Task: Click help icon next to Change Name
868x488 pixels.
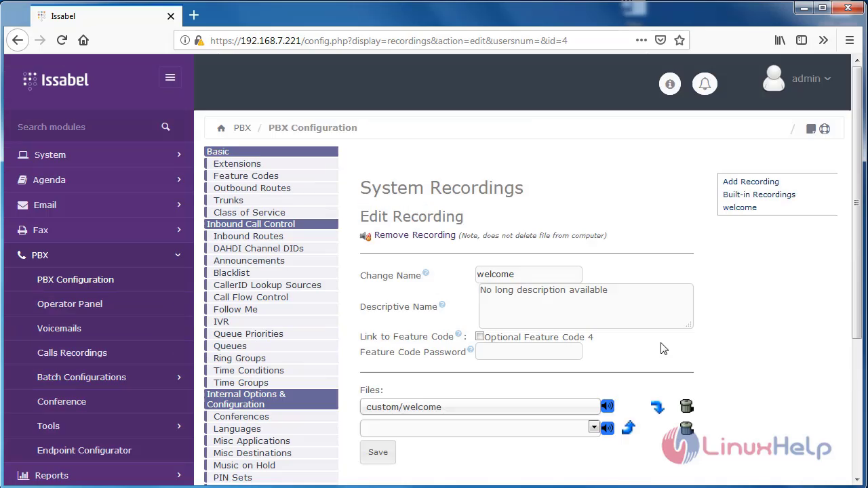Action: coord(426,272)
